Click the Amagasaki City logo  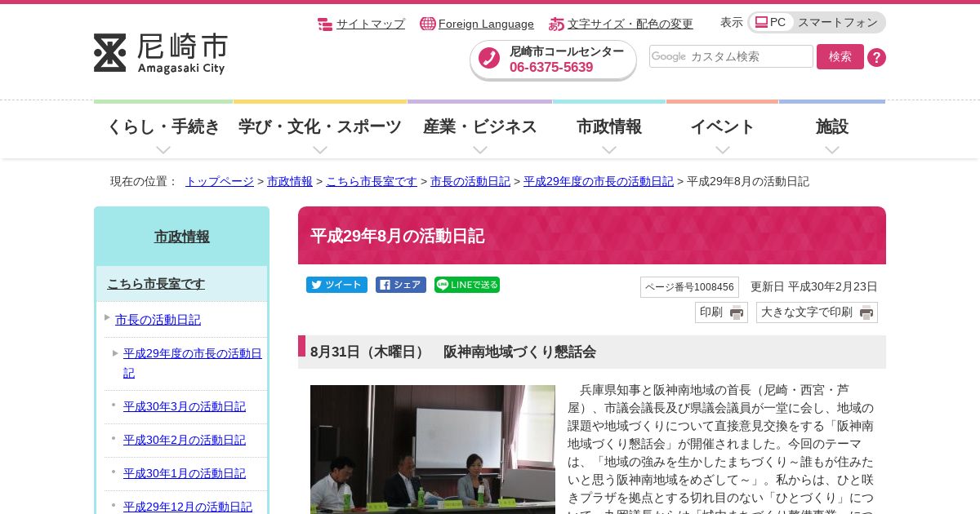click(x=160, y=54)
